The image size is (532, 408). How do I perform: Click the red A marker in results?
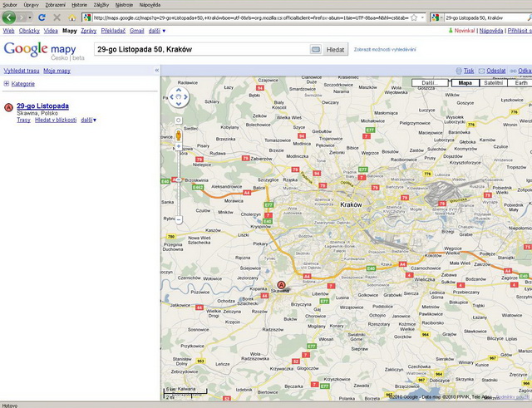pyautogui.click(x=8, y=107)
